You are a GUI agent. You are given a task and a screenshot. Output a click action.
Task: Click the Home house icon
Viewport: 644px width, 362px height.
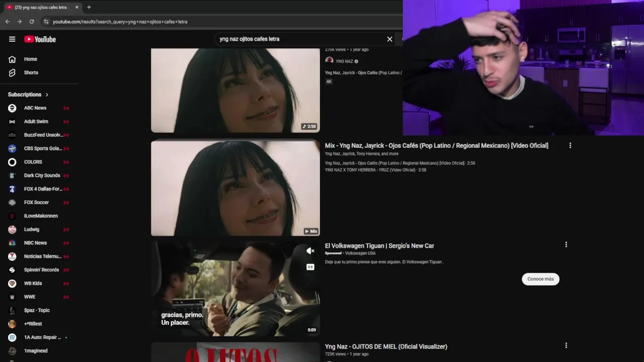coord(12,59)
